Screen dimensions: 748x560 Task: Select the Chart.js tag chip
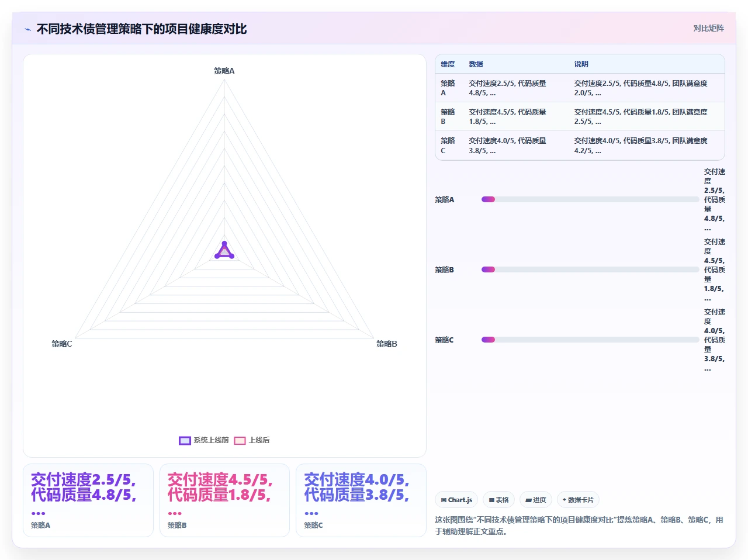[x=456, y=500]
